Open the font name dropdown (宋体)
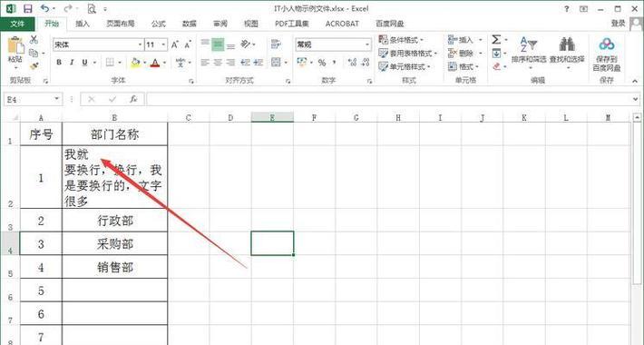Screen dimensions: 644x345 [140, 44]
